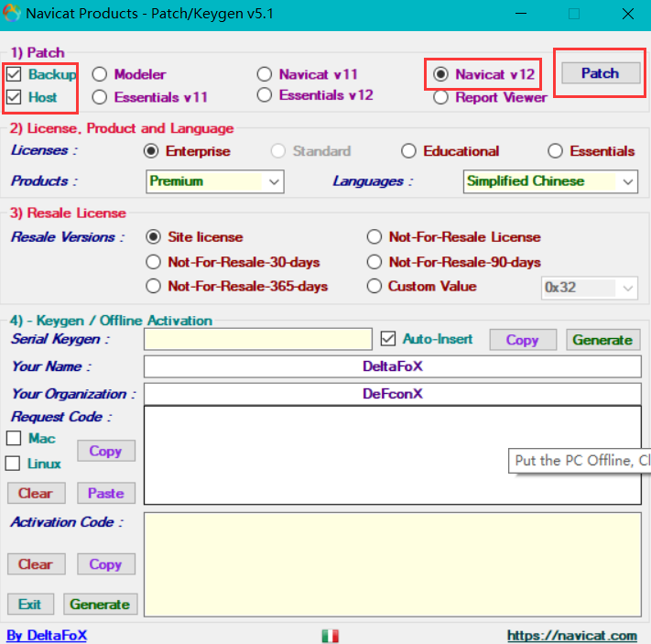Screen dimensions: 651x644
Task: Copy the Request Code
Action: [106, 451]
